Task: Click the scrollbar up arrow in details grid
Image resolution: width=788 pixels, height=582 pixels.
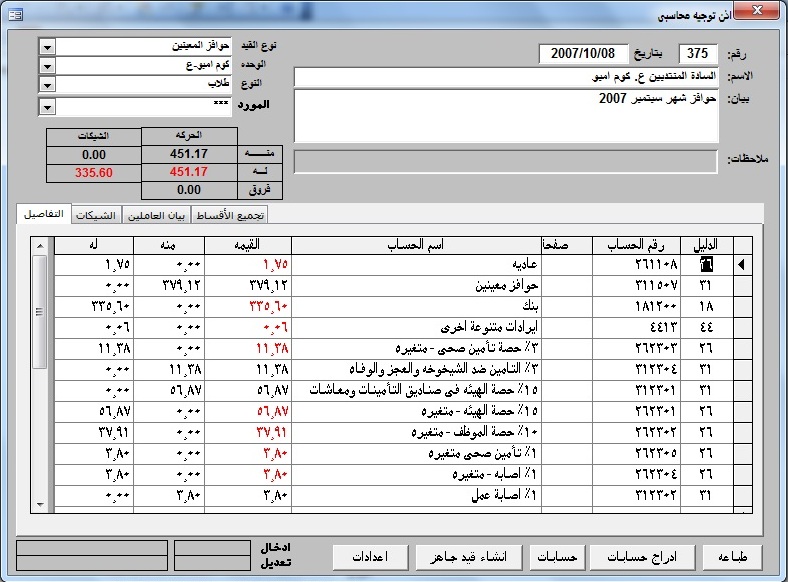Action: [x=41, y=246]
